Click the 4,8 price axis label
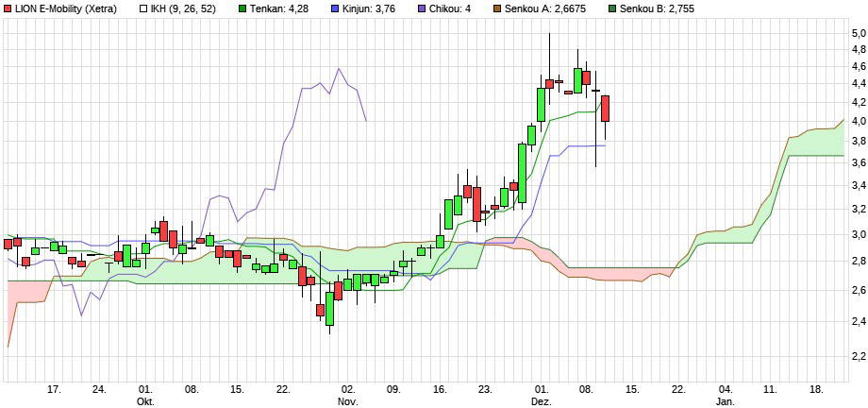Screen dimensions: 868x408 (x=859, y=49)
